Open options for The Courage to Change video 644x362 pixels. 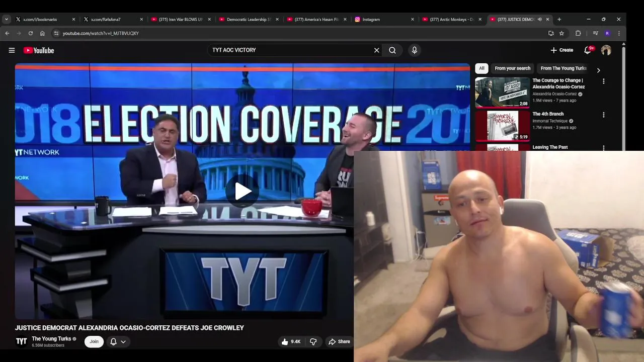(604, 81)
